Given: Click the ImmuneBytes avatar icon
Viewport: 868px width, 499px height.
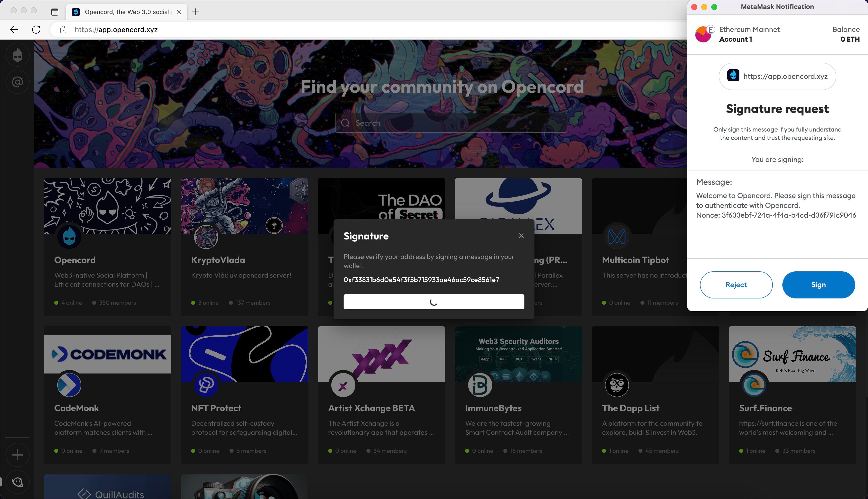Looking at the screenshot, I should pos(480,385).
